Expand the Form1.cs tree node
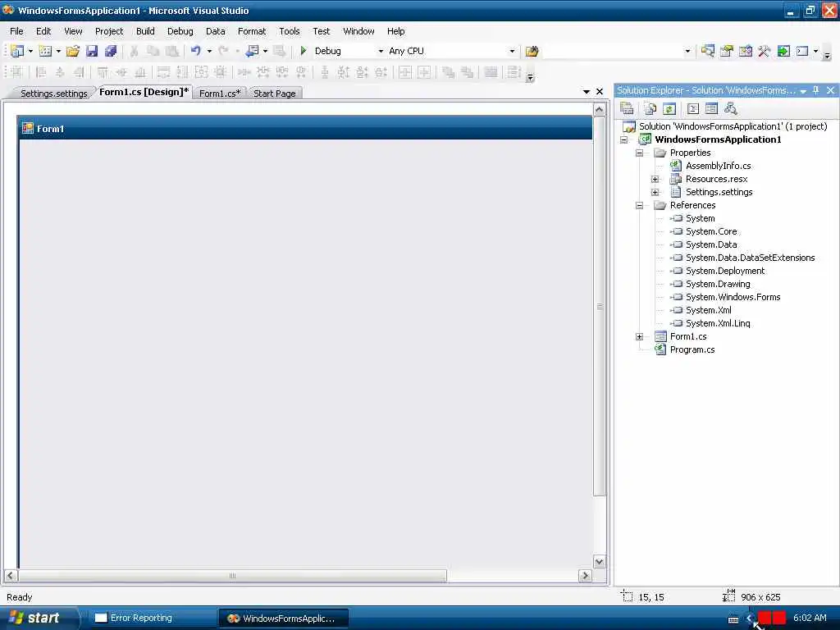Screen dimensions: 840x630 pyautogui.click(x=639, y=336)
